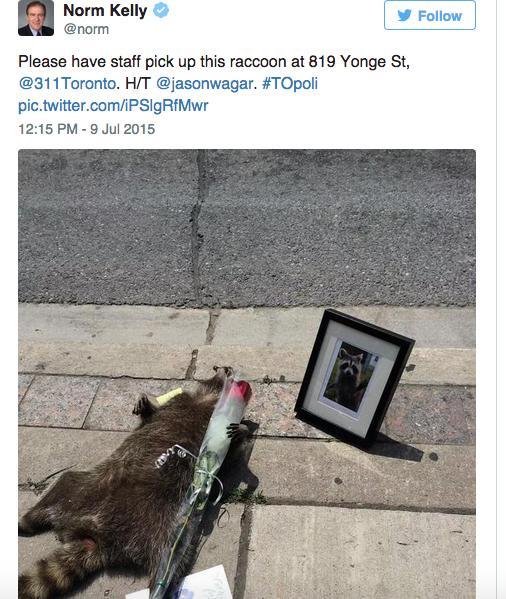Open the attached raccoon memorial photo
Screen dimensions: 506x599
click(247, 374)
